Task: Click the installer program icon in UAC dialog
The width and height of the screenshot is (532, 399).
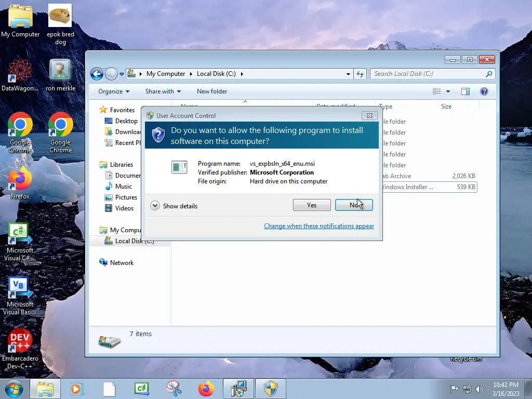Action: [x=179, y=167]
